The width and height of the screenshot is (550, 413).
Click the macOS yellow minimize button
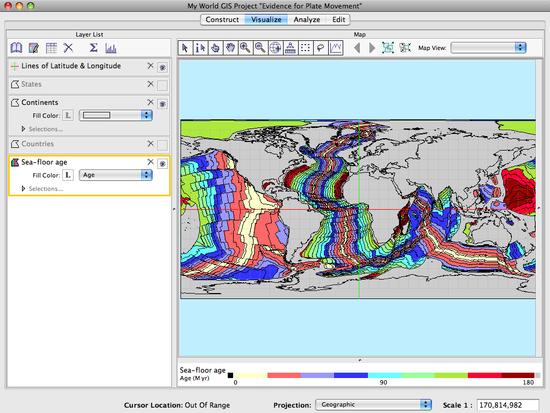pos(19,6)
